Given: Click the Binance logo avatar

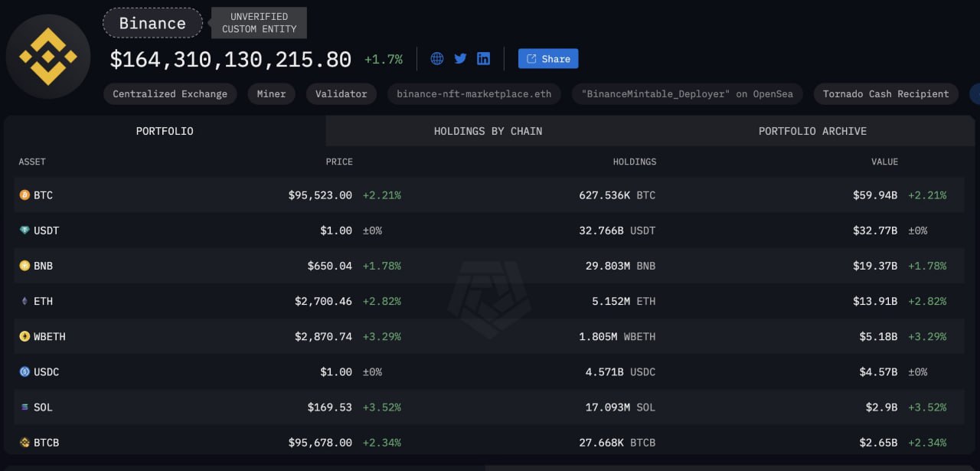Looking at the screenshot, I should click(x=48, y=57).
